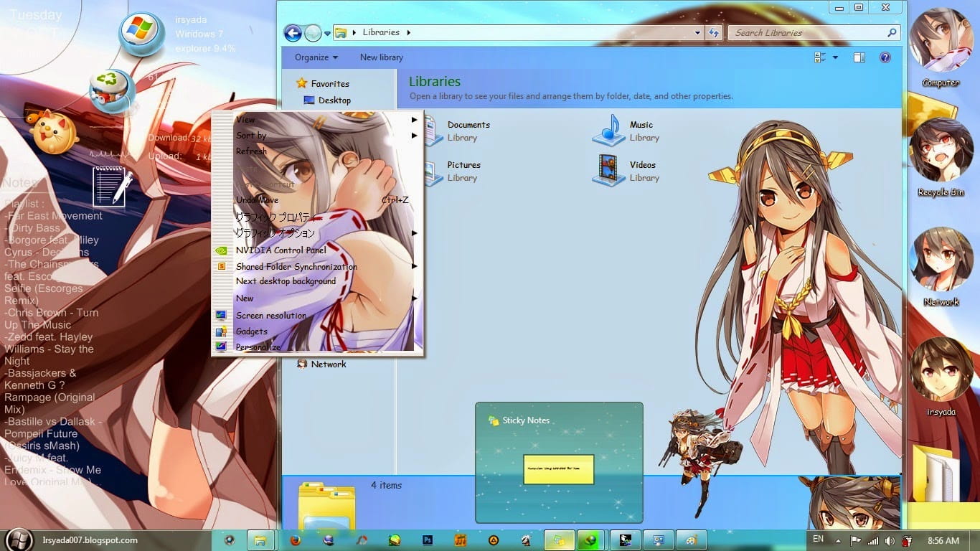Open the address bar history dropdown
Image resolution: width=980 pixels, height=551 pixels.
click(x=696, y=32)
